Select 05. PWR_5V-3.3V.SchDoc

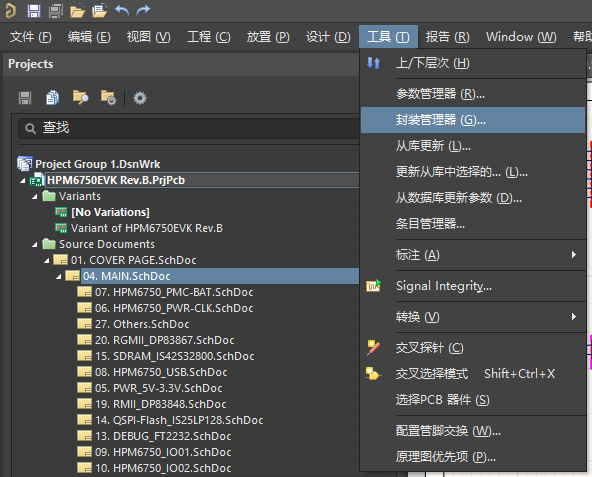(x=159, y=388)
